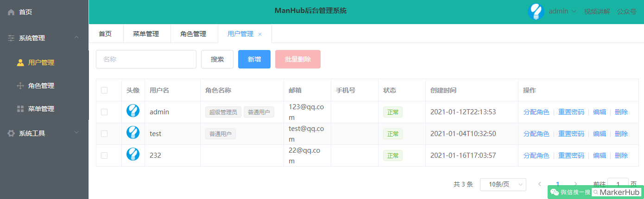Click the avatar in the 232 row

133,154
